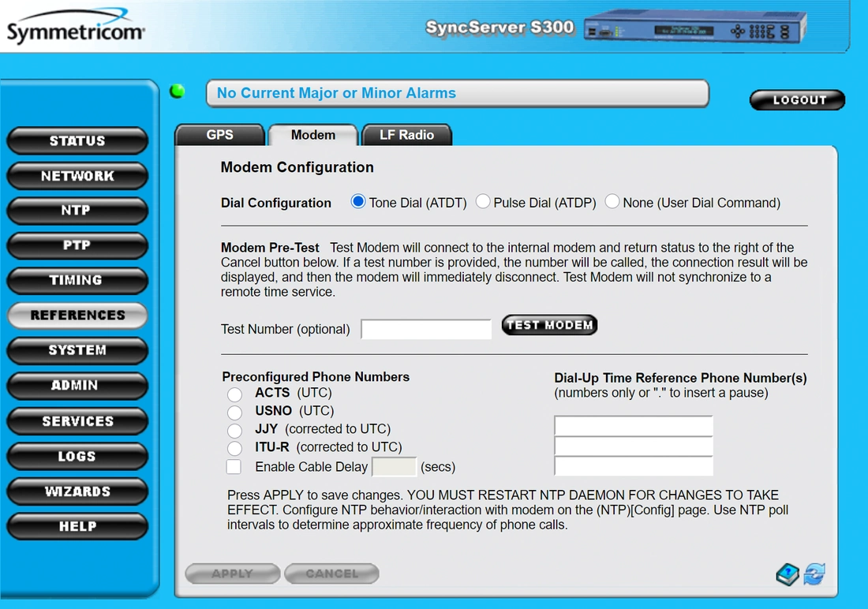Open the NETWORK menu
This screenshot has width=868, height=609.
(77, 176)
